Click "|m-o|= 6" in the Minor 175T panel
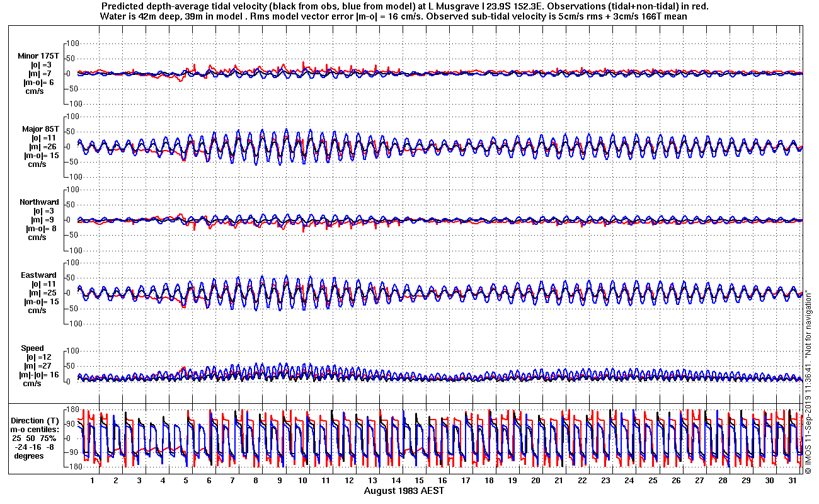The height and width of the screenshot is (504, 819). tap(39, 83)
